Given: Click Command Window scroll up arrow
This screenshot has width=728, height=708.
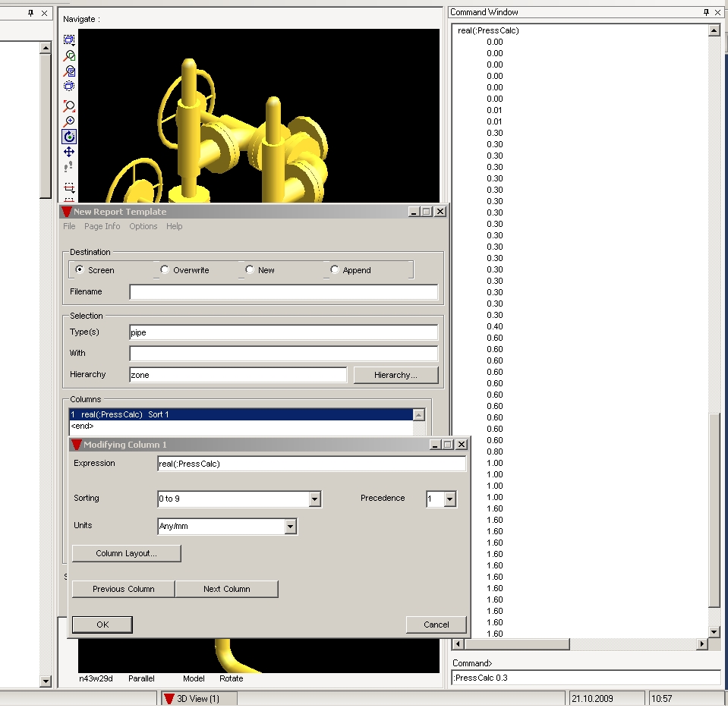Looking at the screenshot, I should tap(714, 30).
